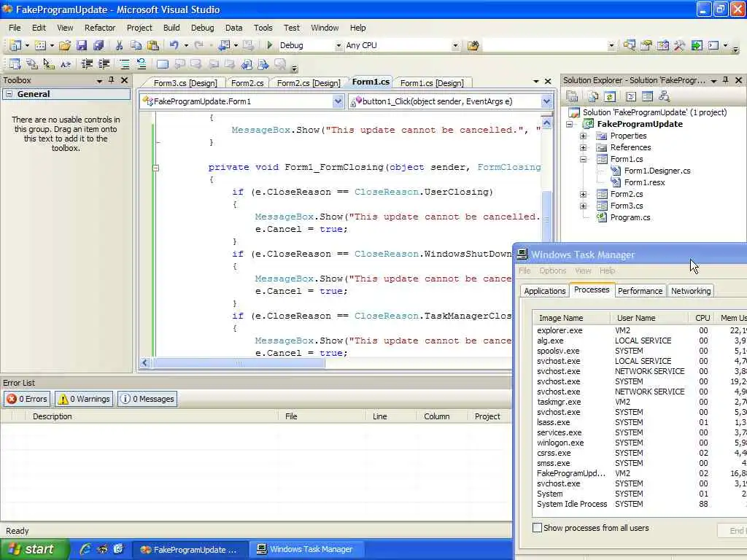
Task: Click Properties icon in Solution Explorer toolbar
Action: pos(572,97)
